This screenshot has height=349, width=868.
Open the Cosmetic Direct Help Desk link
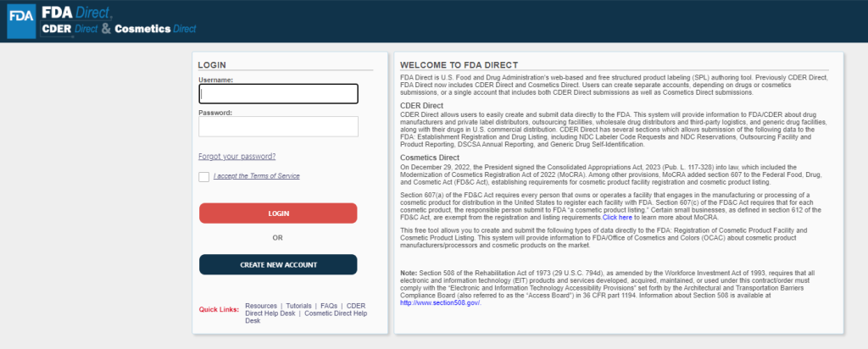click(306, 317)
